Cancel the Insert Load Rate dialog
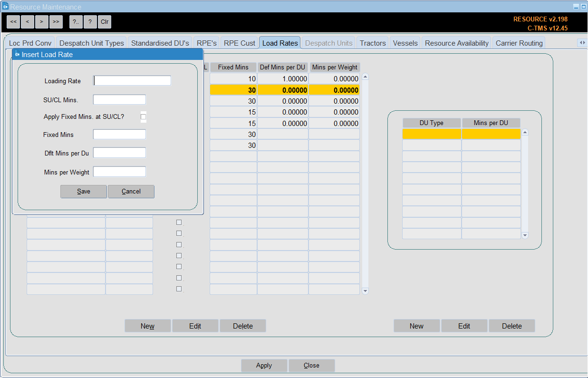Image resolution: width=588 pixels, height=378 pixels. click(131, 192)
